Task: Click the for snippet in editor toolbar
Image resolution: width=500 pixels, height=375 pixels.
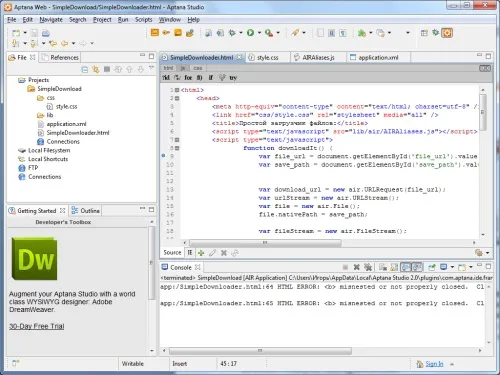Action: click(x=188, y=78)
